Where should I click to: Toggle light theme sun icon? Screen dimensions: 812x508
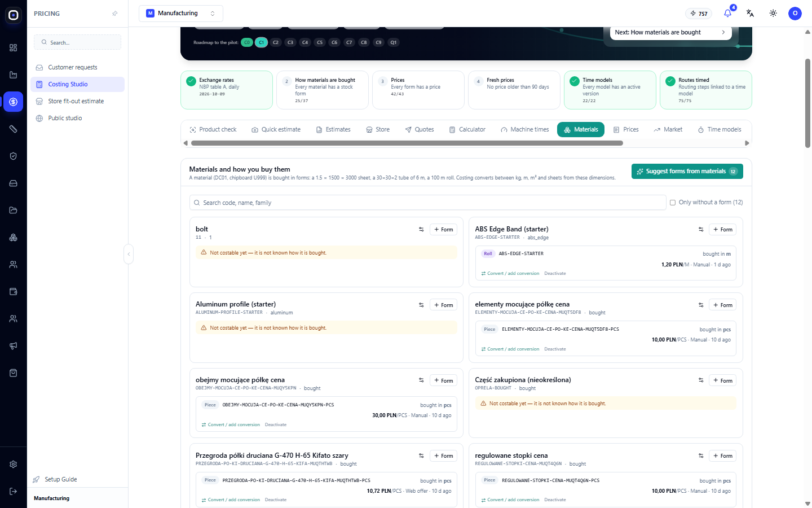click(773, 13)
